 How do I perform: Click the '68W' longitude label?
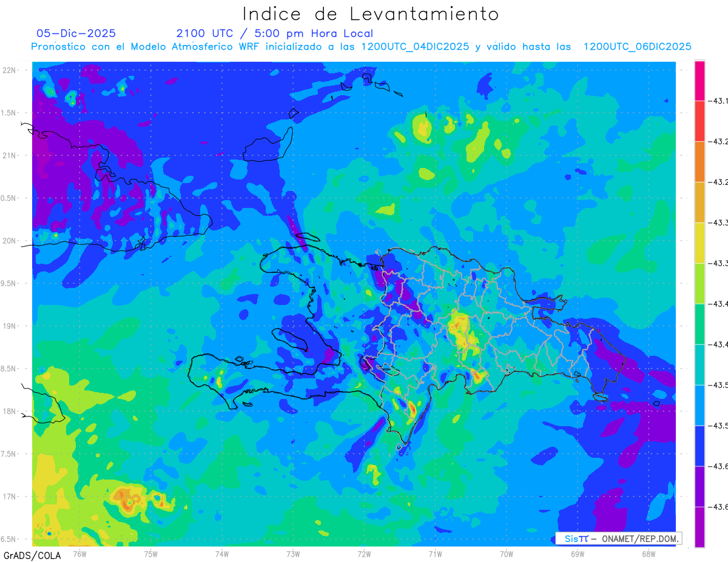[x=649, y=554]
